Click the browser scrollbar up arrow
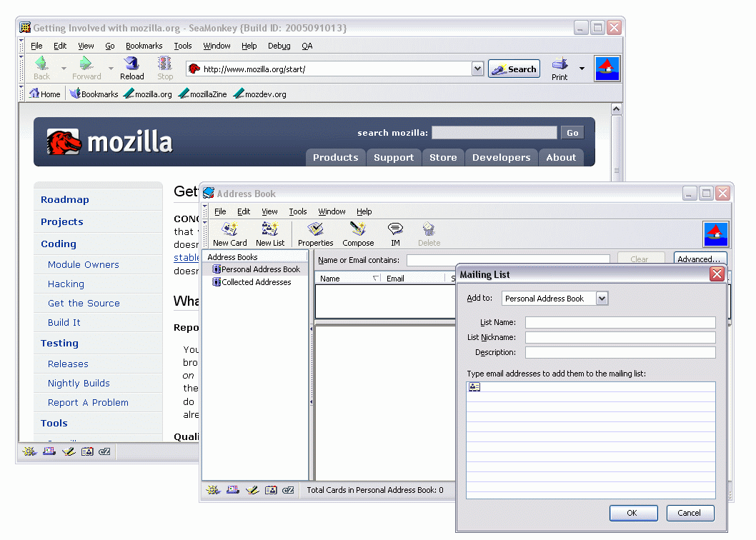This screenshot has width=756, height=540. (x=616, y=109)
